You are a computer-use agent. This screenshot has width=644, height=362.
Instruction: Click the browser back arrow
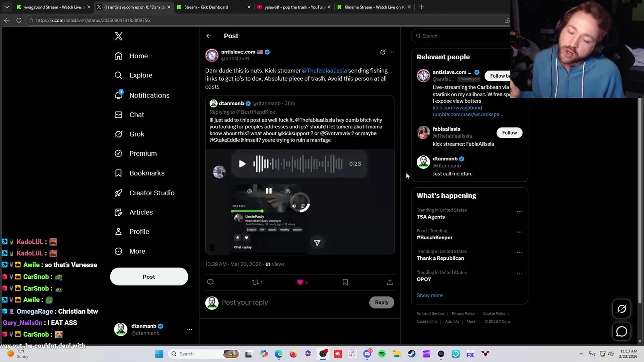click(x=7, y=20)
